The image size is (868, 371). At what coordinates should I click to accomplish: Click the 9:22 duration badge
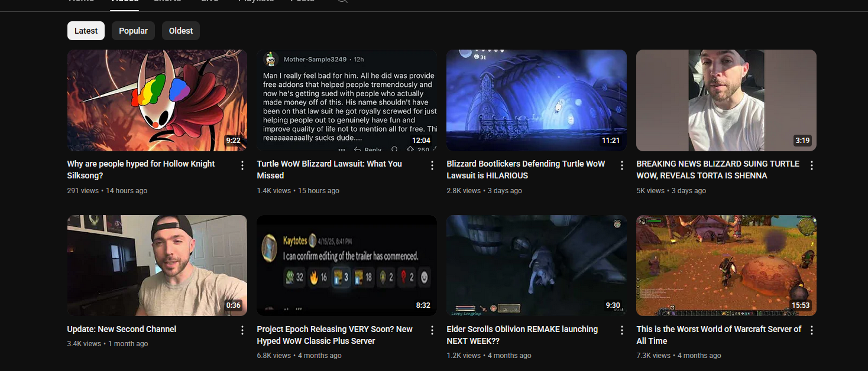[x=233, y=141]
